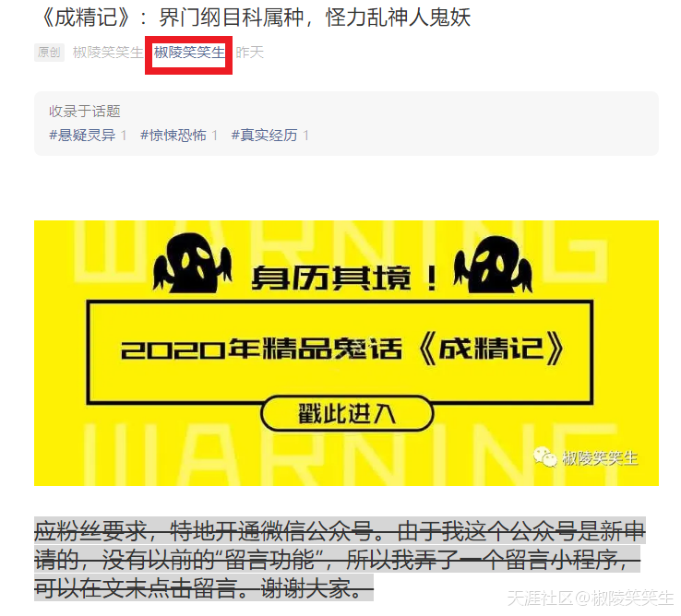Click the yellow WARNING banner background
Screen dimensions: 681x616
pyautogui.click(x=346, y=353)
